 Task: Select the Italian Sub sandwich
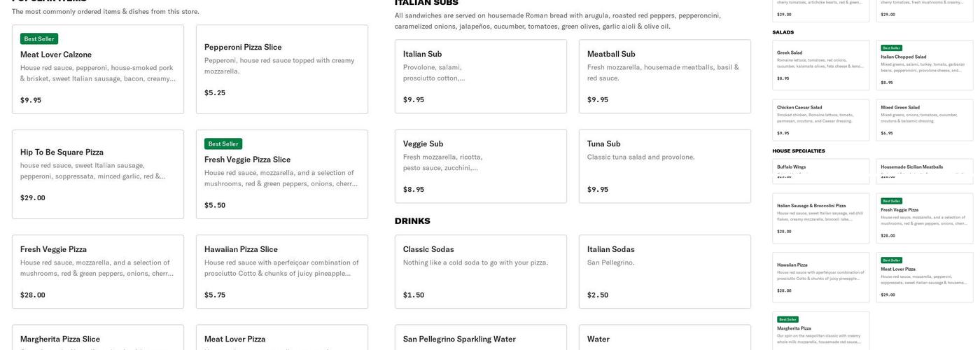tap(480, 76)
